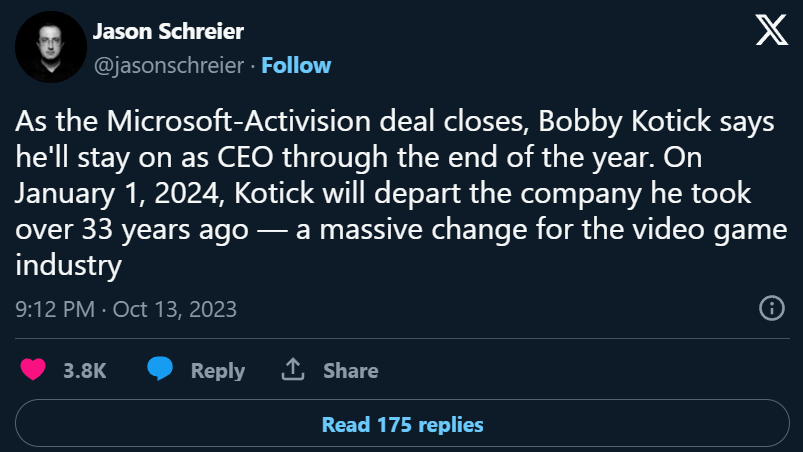The image size is (803, 452).
Task: Click the word 'industry' ending the tweet
Action: pyautogui.click(x=69, y=266)
